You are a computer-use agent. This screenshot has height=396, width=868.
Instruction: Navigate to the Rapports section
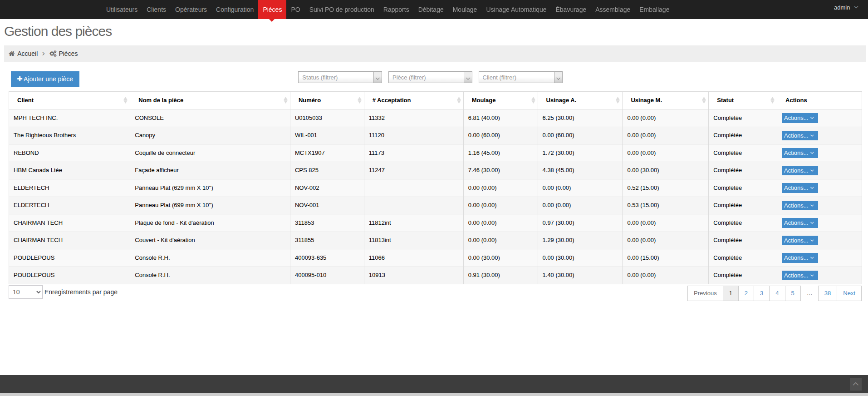click(396, 10)
